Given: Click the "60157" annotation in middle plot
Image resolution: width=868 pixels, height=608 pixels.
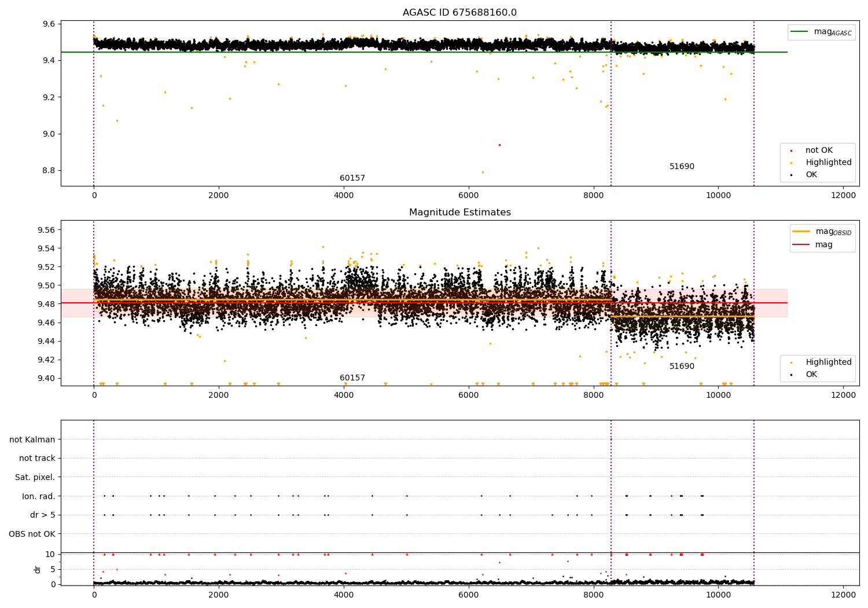Looking at the screenshot, I should 352,378.
